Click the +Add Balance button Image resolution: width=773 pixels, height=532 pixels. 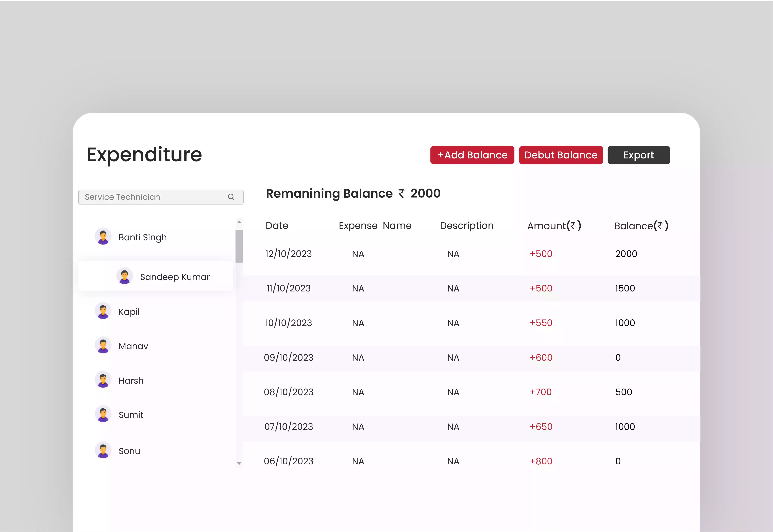(x=472, y=155)
